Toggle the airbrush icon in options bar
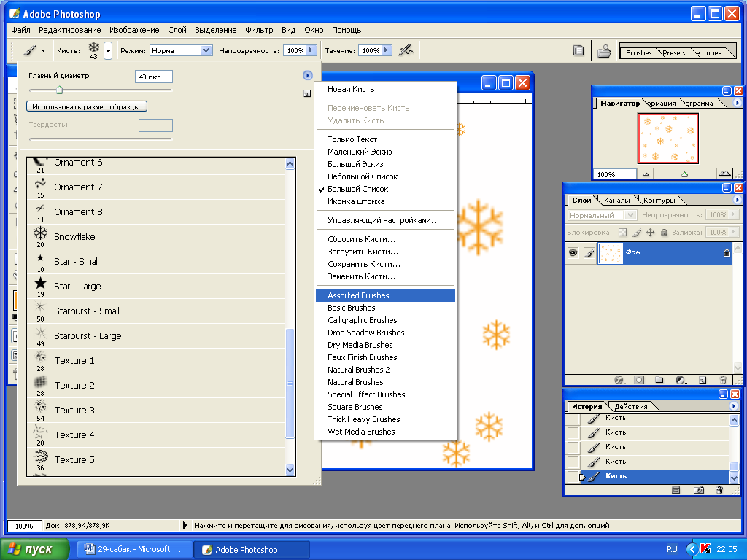747x560 pixels. pos(406,50)
